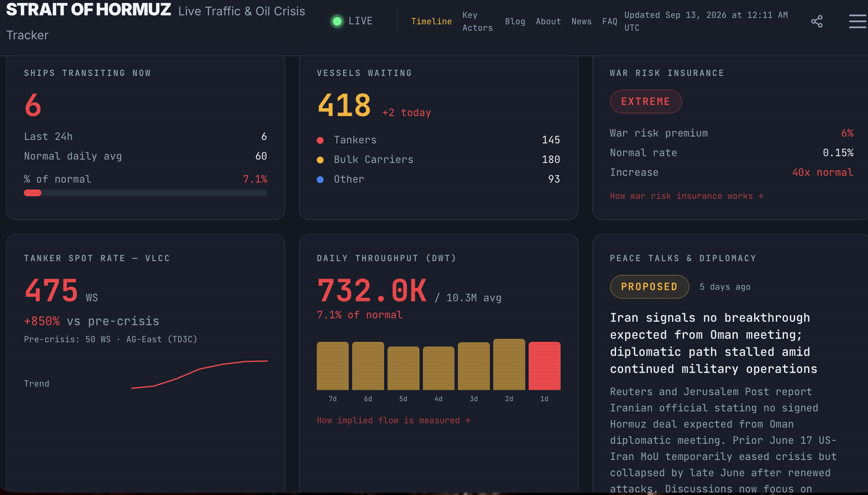868x495 pixels.
Task: Follow 'How war risk insurance works' link
Action: point(686,196)
